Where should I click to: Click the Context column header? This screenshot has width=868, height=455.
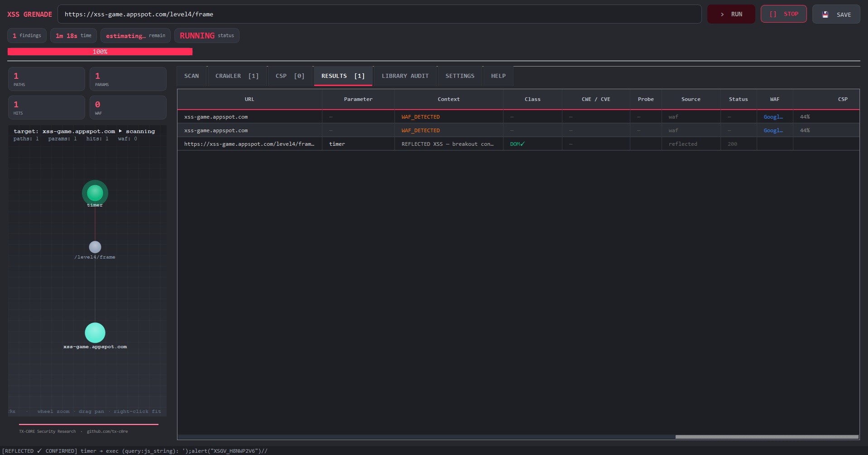point(449,99)
